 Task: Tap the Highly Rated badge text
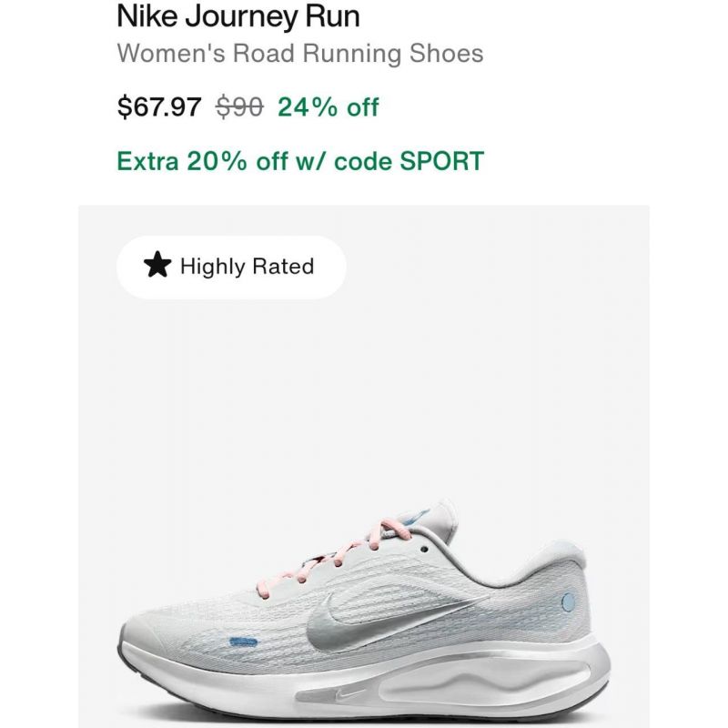click(247, 267)
